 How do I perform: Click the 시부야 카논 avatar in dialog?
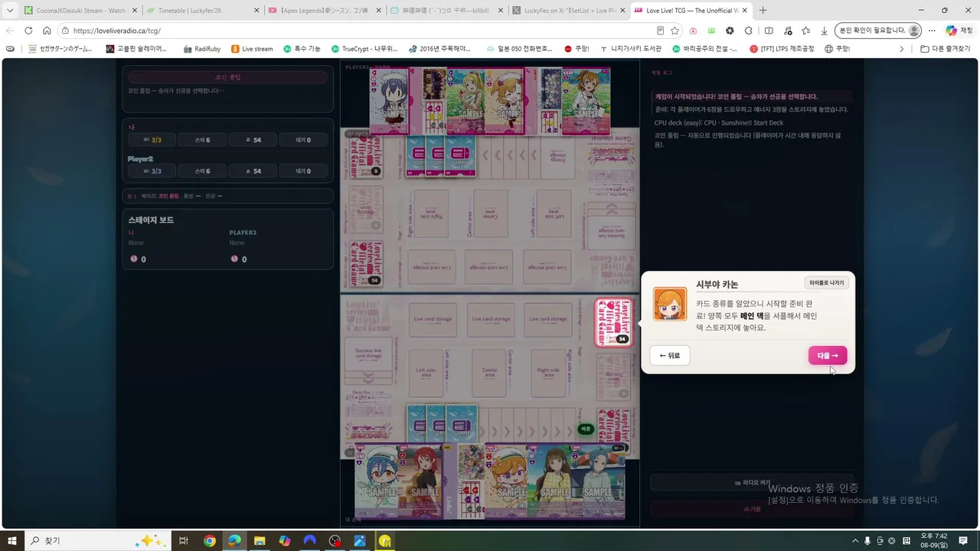click(670, 304)
